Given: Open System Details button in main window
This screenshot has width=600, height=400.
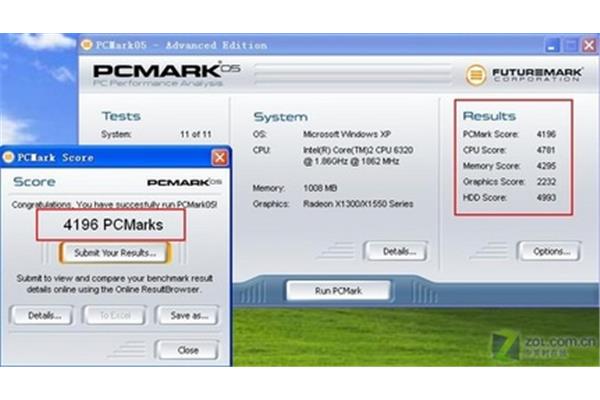Looking at the screenshot, I should [396, 251].
